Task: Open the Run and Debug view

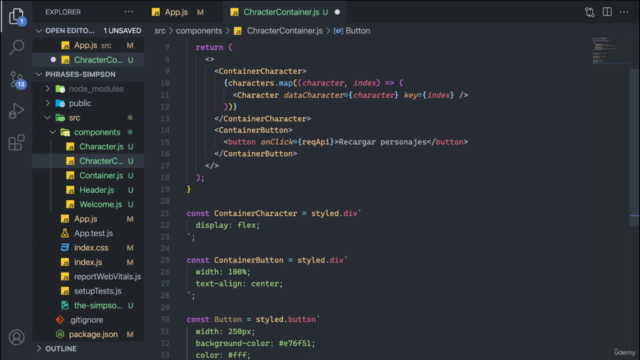Action: point(16,111)
